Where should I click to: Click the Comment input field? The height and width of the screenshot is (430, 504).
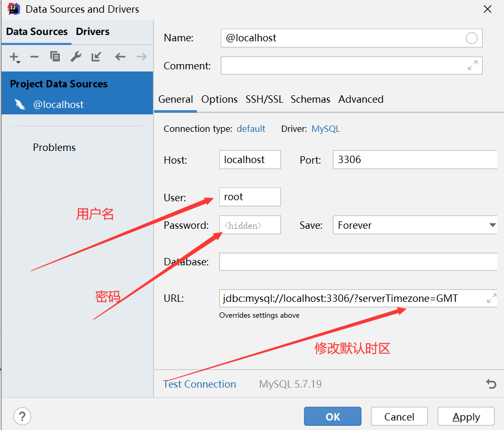[x=352, y=66]
